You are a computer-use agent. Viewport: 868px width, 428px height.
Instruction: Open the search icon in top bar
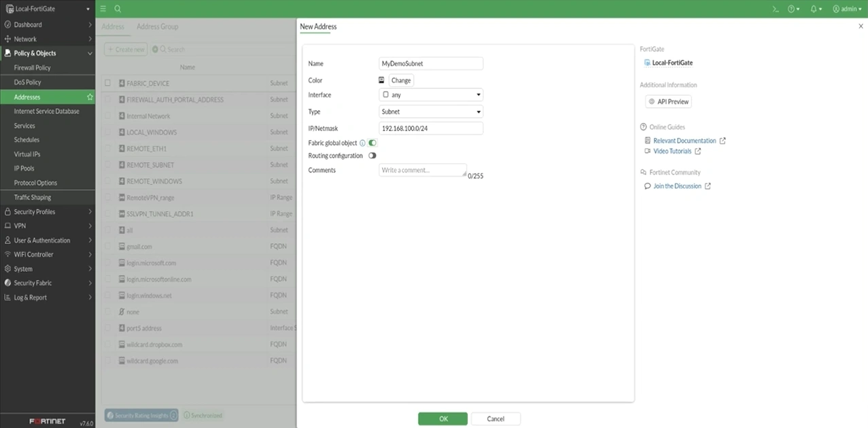point(118,9)
